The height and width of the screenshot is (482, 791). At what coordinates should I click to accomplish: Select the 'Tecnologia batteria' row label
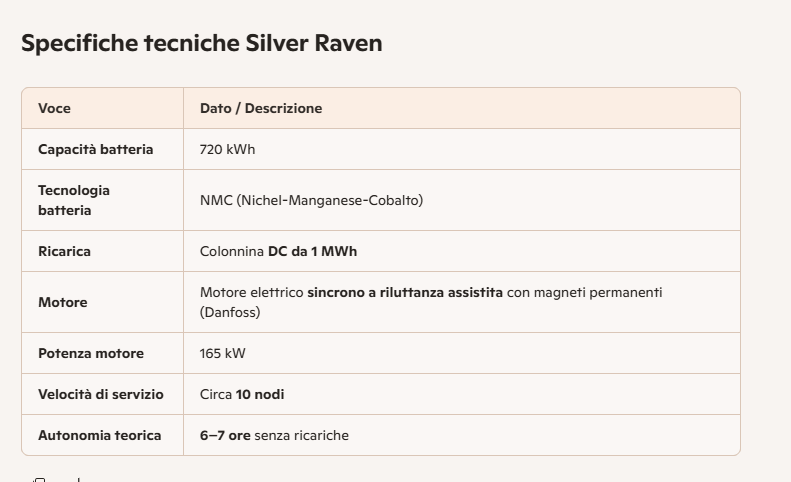[74, 200]
